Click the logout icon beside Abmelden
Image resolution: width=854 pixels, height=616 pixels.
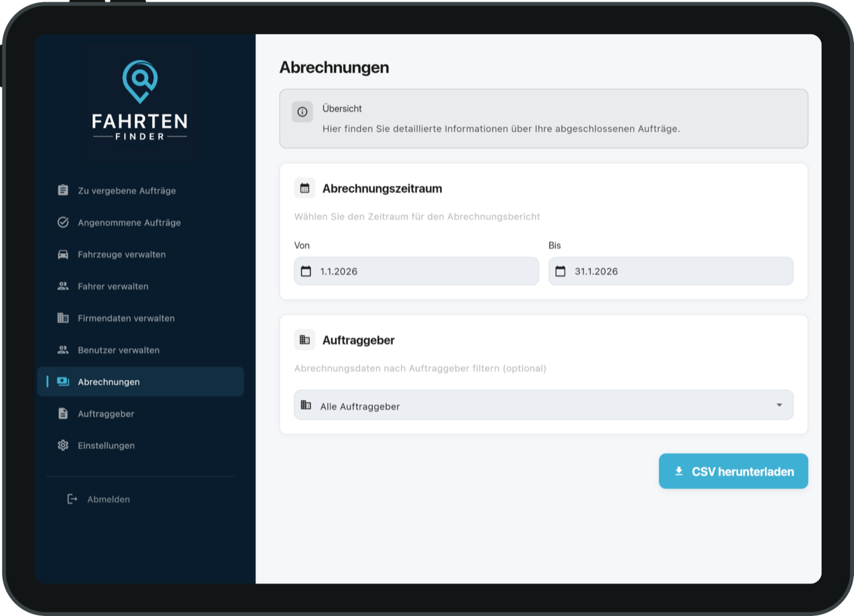tap(72, 499)
